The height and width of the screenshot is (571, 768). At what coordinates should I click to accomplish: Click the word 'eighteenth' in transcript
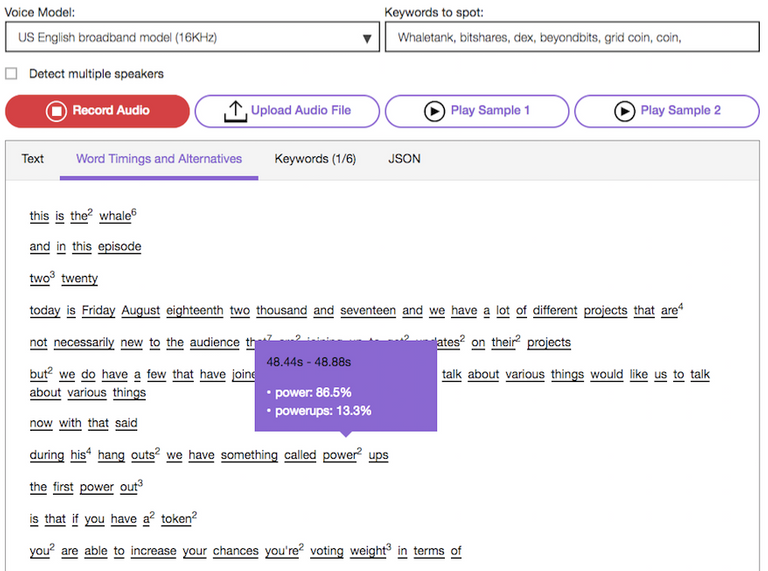pos(194,310)
